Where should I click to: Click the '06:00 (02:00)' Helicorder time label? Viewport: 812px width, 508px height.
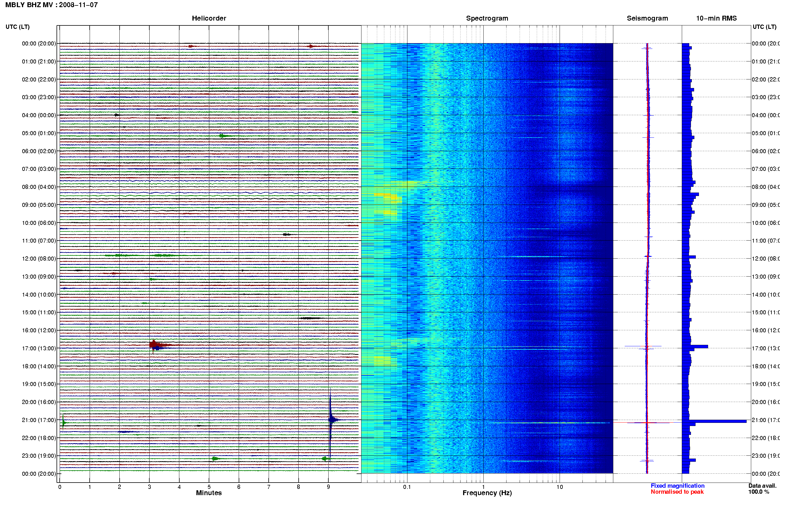pyautogui.click(x=39, y=151)
